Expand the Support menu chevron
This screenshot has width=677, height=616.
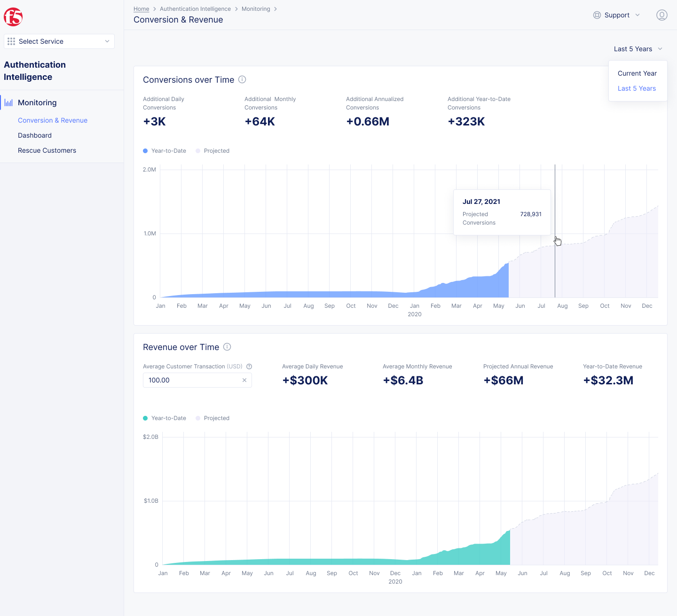point(638,15)
